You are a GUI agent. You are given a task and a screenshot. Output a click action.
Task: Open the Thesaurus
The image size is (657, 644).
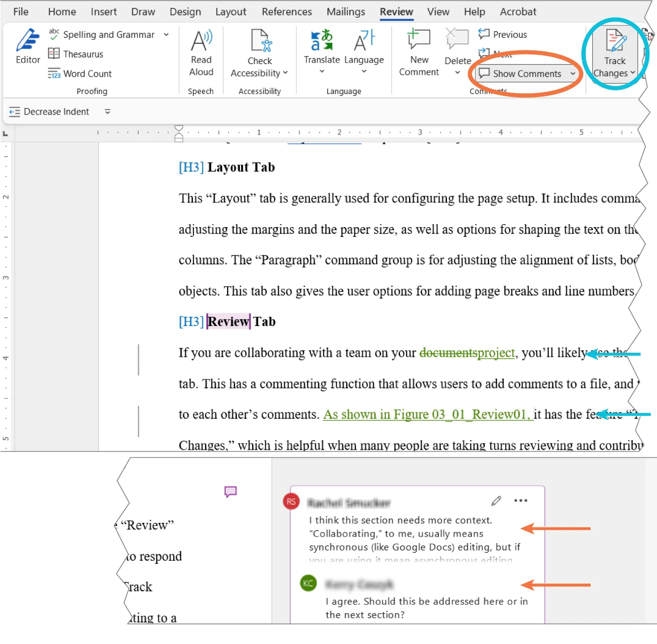tap(82, 54)
